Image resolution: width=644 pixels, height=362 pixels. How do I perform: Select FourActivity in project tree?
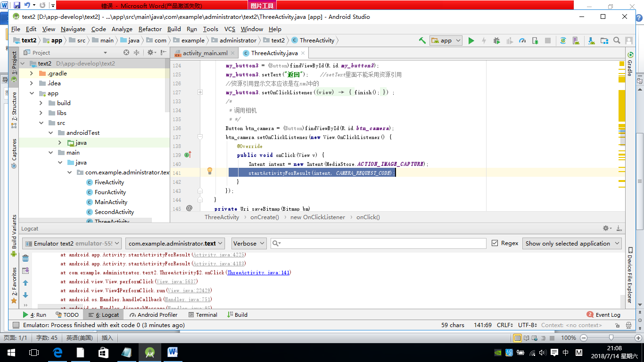coord(110,192)
